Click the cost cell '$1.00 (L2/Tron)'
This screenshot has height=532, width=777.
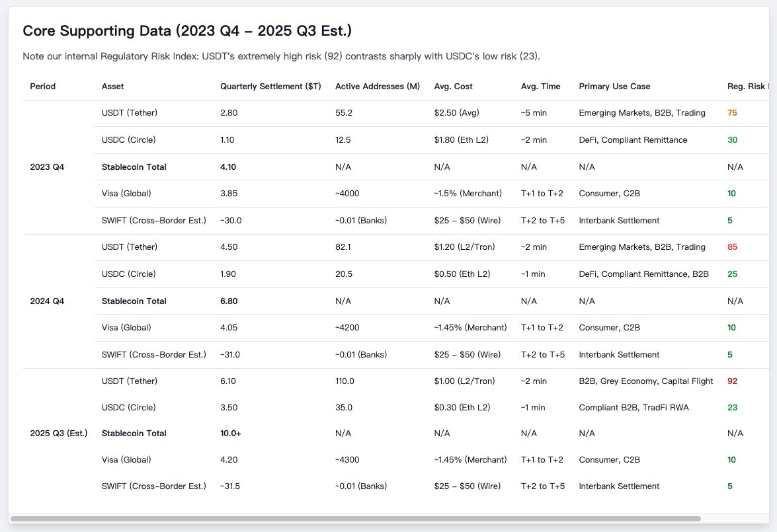[x=464, y=381]
